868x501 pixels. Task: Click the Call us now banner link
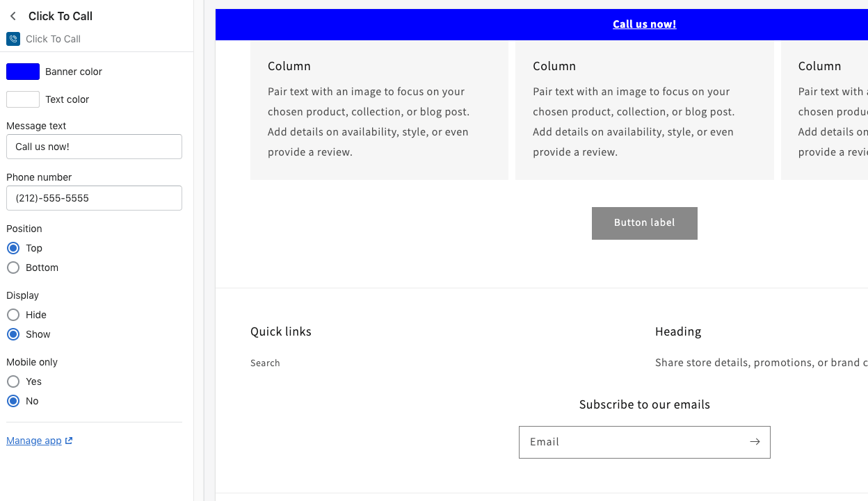click(x=644, y=24)
